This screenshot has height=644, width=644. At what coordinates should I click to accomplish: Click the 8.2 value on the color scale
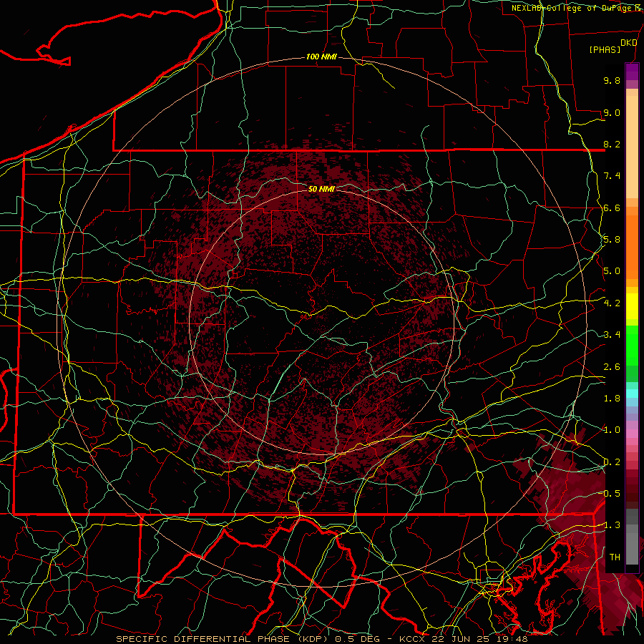[x=612, y=144]
